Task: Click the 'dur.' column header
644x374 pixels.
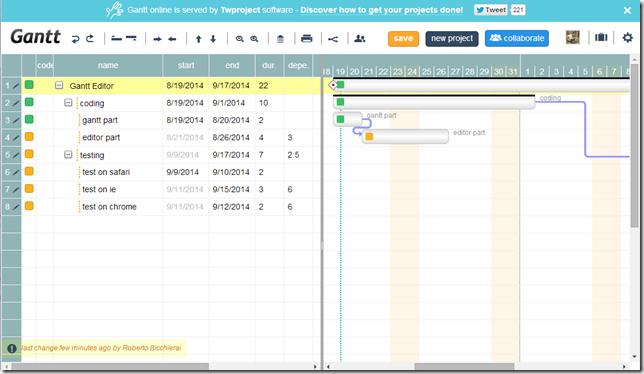Action: pyautogui.click(x=269, y=65)
